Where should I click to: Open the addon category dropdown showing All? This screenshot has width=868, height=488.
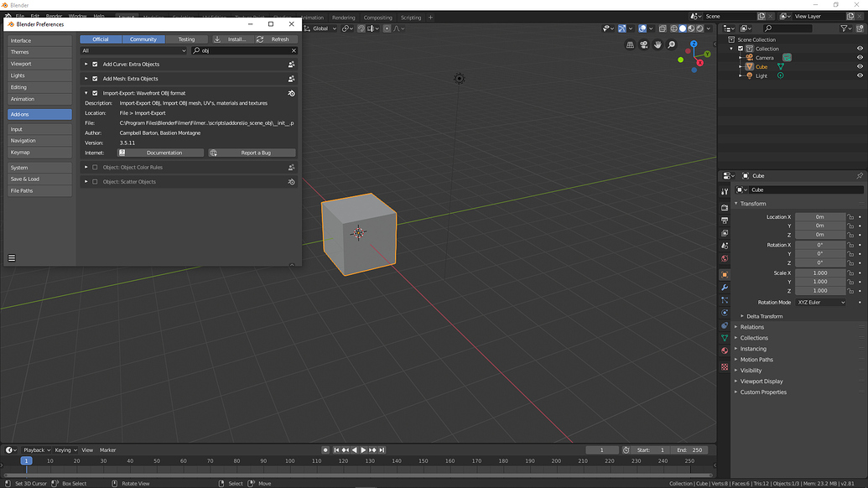pyautogui.click(x=134, y=50)
